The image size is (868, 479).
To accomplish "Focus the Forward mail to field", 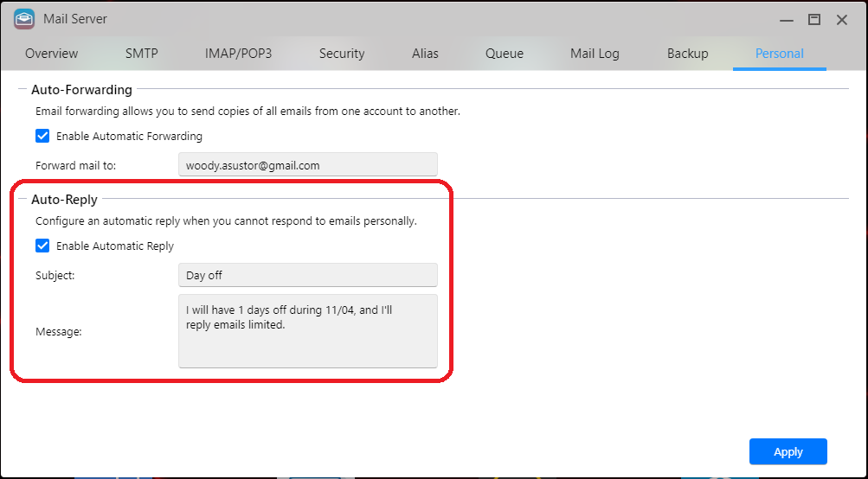I will point(308,165).
